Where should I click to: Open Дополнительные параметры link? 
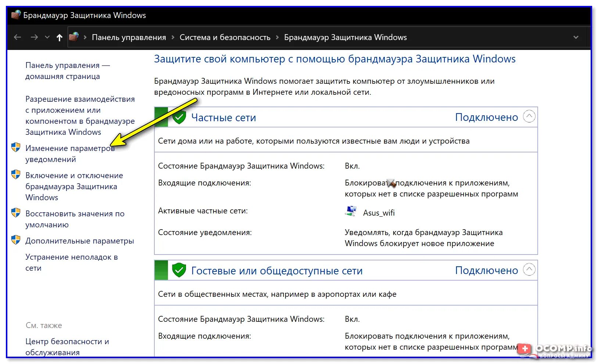click(x=80, y=241)
